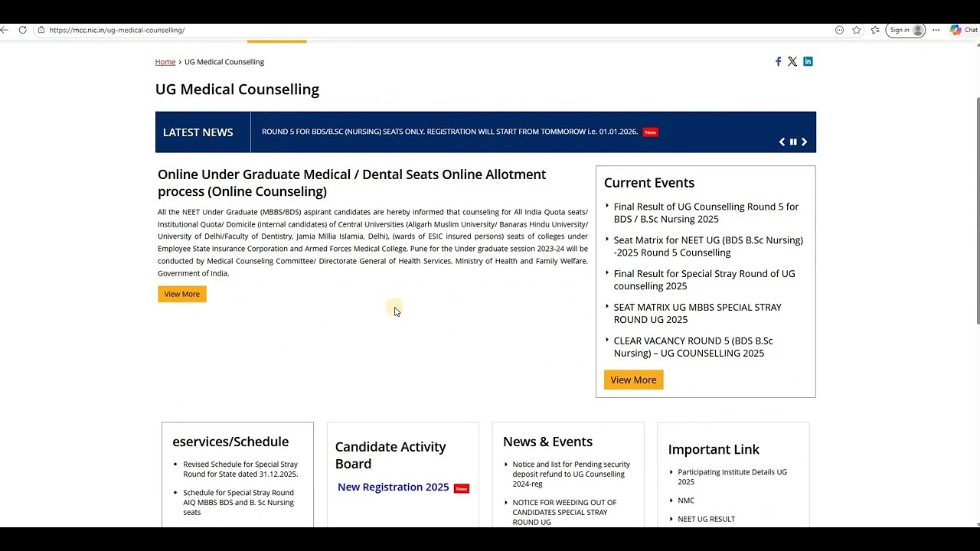
Task: Open pending security deposit refund notice
Action: pos(571,474)
